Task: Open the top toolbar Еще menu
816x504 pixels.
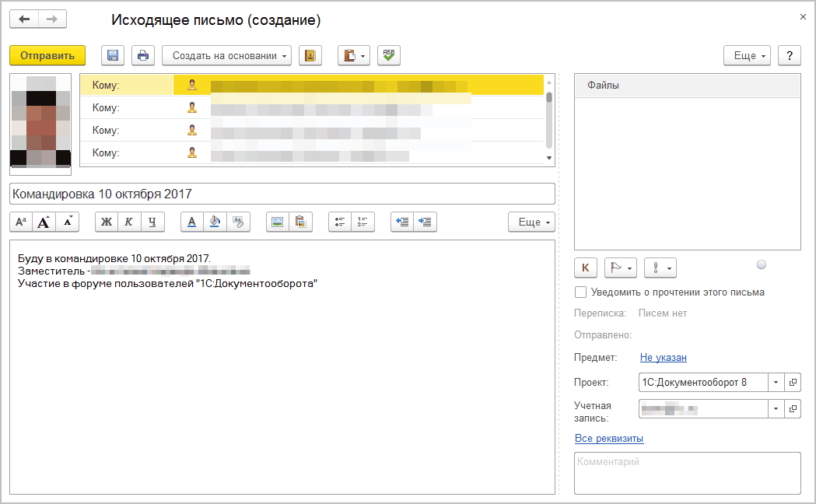Action: pos(747,56)
